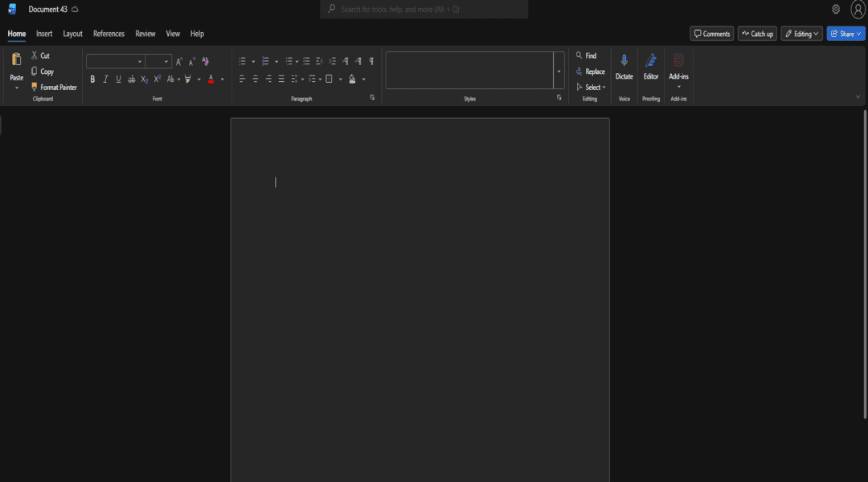
Task: Open the Comments pane button
Action: click(x=712, y=34)
